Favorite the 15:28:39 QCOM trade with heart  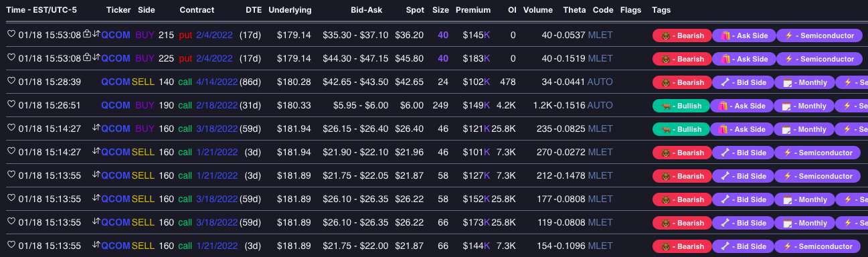click(x=11, y=81)
